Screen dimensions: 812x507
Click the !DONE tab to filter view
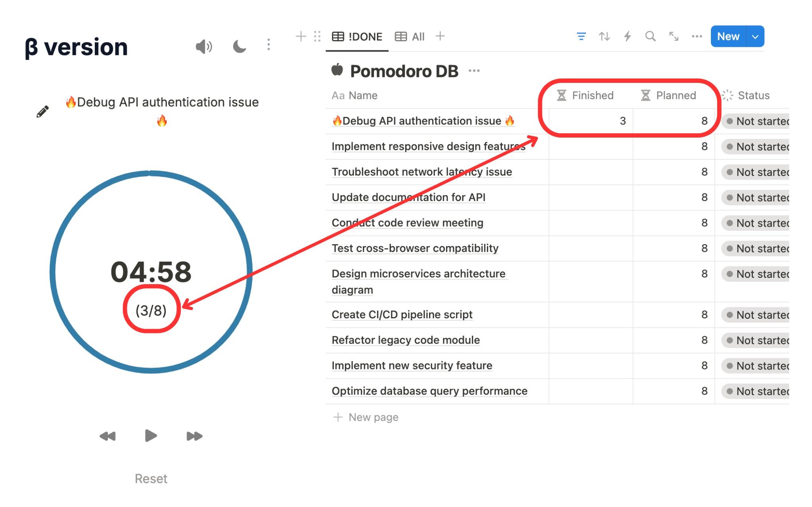(358, 36)
